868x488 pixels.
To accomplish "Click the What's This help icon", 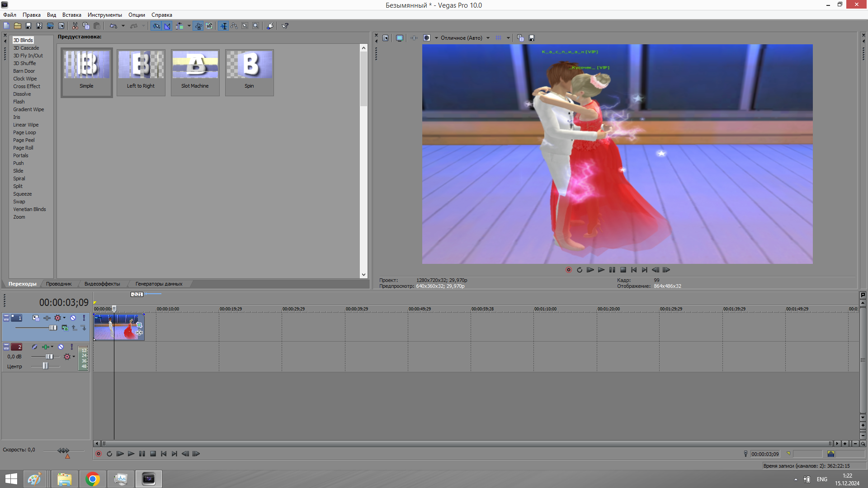I will point(285,26).
